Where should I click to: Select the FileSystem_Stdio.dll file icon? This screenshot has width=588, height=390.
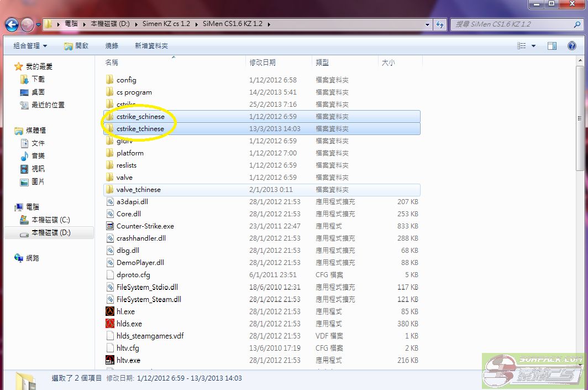(110, 287)
